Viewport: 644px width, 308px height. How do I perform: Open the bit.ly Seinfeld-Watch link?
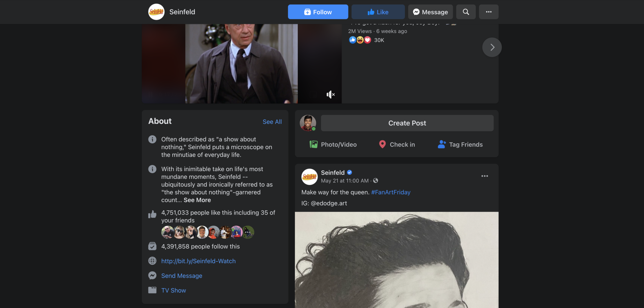[198, 261]
